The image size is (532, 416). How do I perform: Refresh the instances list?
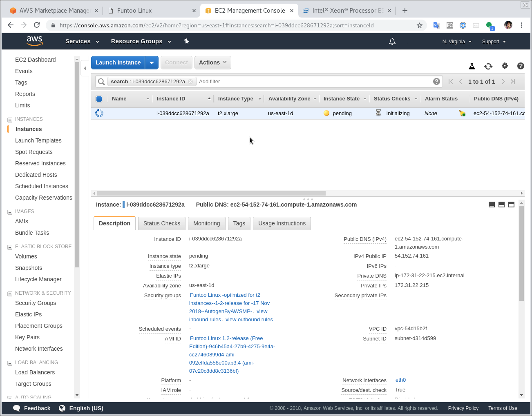pos(488,66)
